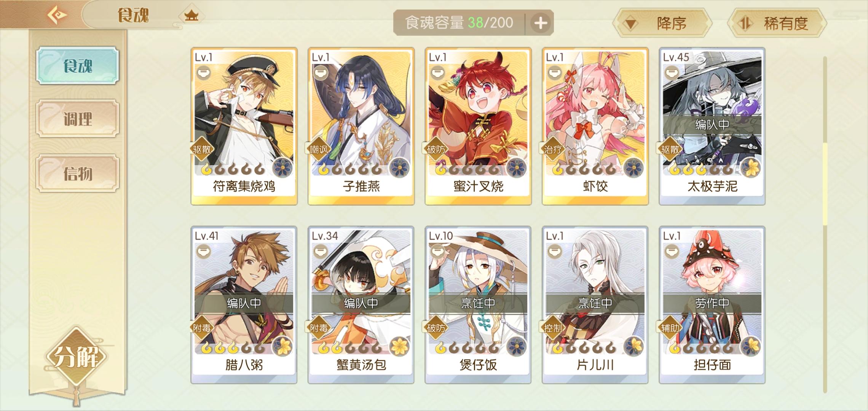
Task: Open the 煲仔饭 character card
Action: 478,305
